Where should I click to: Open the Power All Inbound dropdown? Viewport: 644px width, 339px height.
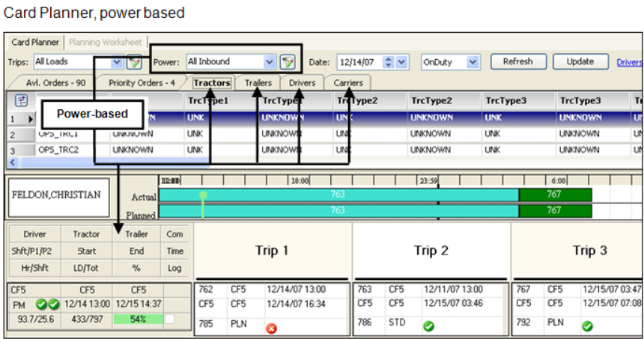pos(270,62)
